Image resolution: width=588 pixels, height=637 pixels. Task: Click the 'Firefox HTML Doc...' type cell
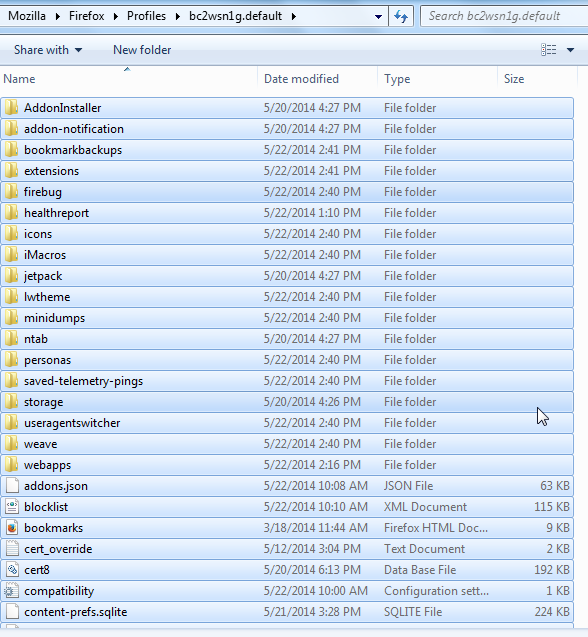point(436,528)
